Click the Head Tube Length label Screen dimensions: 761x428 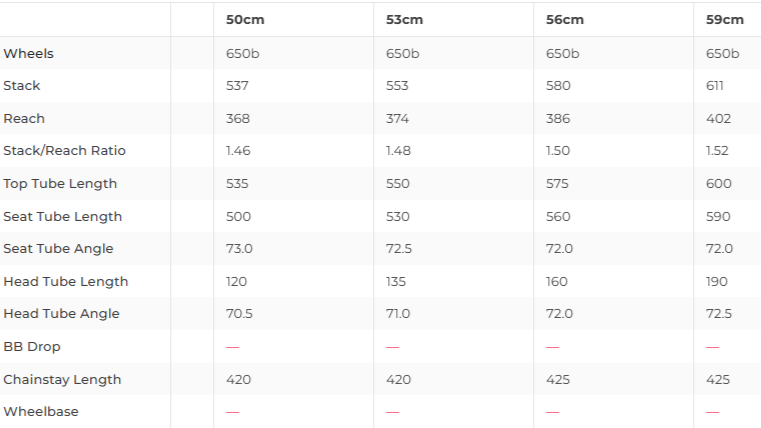[65, 282]
